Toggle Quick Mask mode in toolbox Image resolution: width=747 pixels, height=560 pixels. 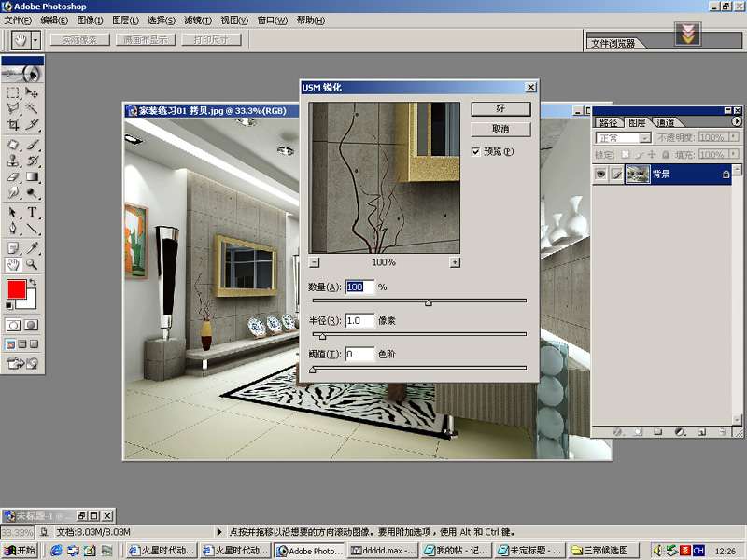tap(32, 325)
